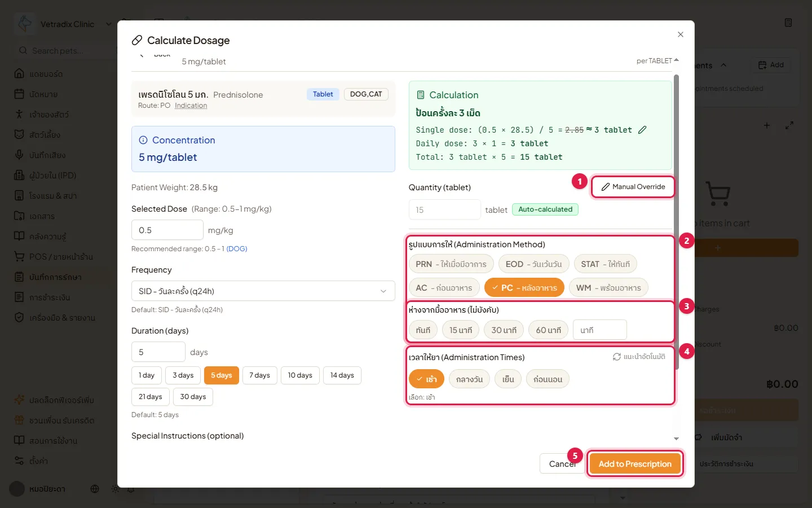Screen dimensions: 812x508
Task: Open the POS cart icon in sidebar
Action: (19, 256)
